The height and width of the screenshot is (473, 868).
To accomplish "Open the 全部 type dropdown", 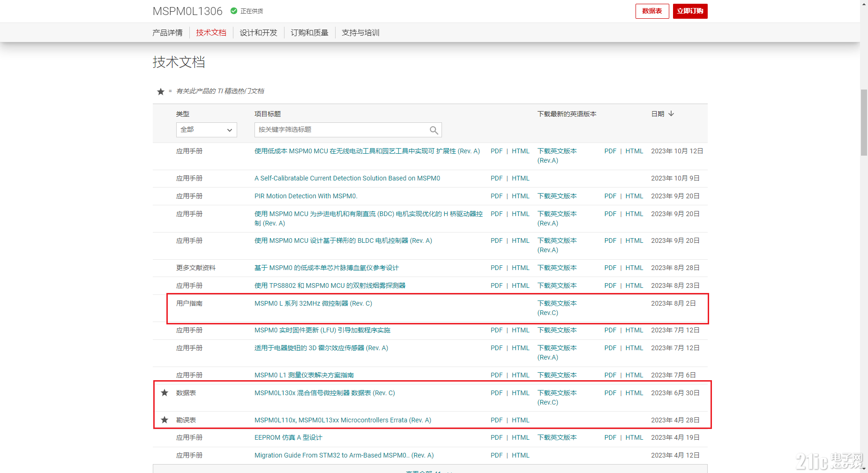I will (x=206, y=130).
